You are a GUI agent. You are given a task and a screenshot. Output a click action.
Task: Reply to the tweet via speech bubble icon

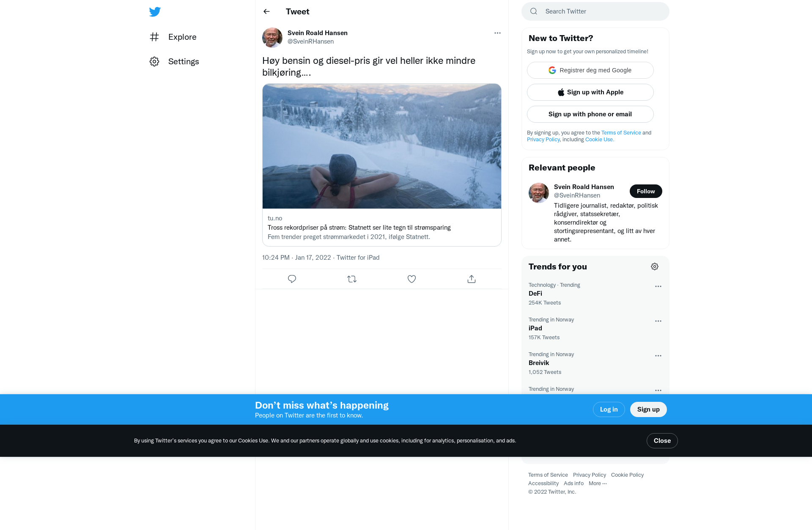pos(292,279)
